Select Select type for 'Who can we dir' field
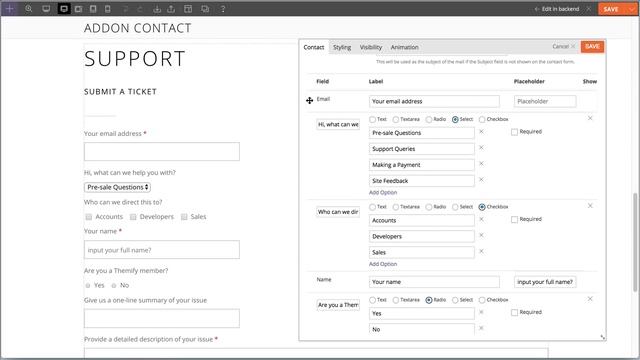Screen dimensions: 640x360 (455, 207)
